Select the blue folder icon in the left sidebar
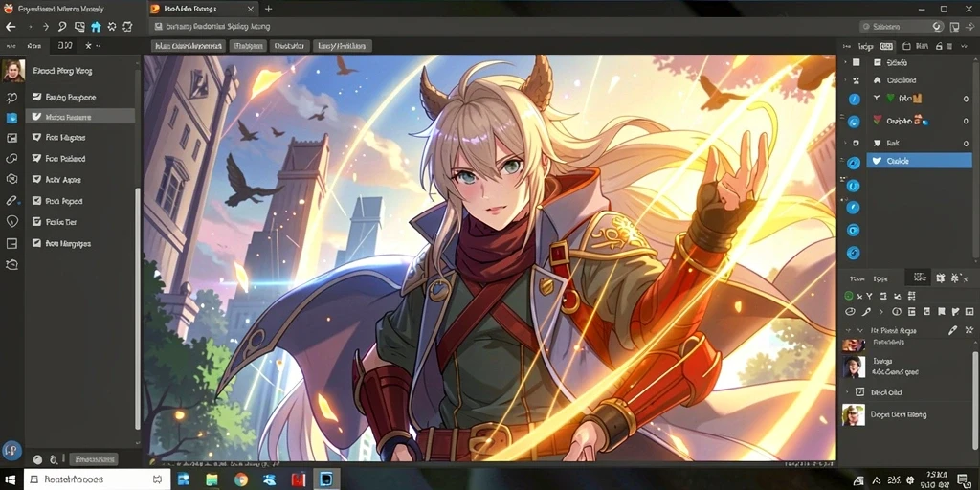The height and width of the screenshot is (490, 980). [11, 118]
